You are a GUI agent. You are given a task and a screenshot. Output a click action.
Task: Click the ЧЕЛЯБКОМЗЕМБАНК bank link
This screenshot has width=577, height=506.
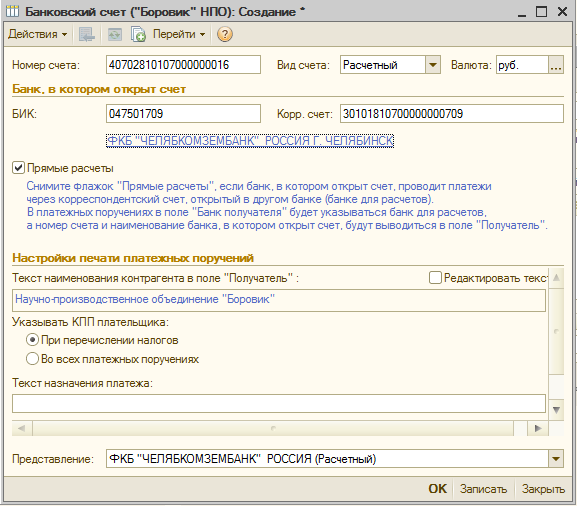coord(250,141)
